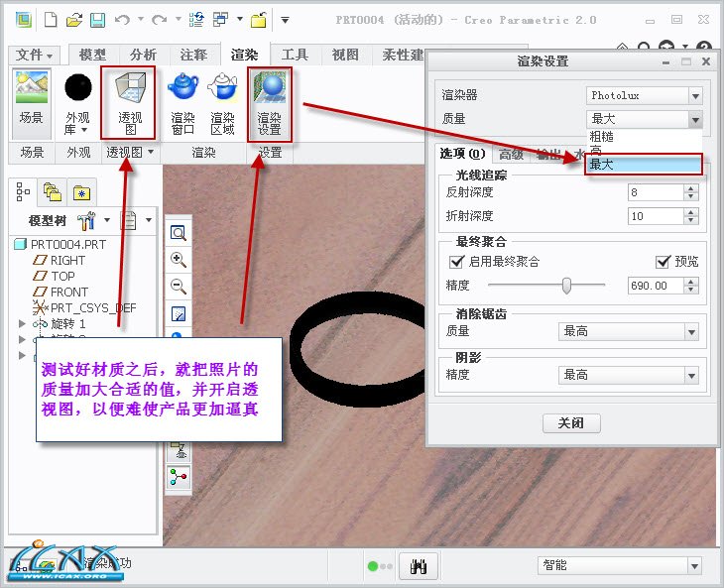Click the Repaint icon in graphics toolbar
The image size is (724, 588).
click(x=179, y=314)
